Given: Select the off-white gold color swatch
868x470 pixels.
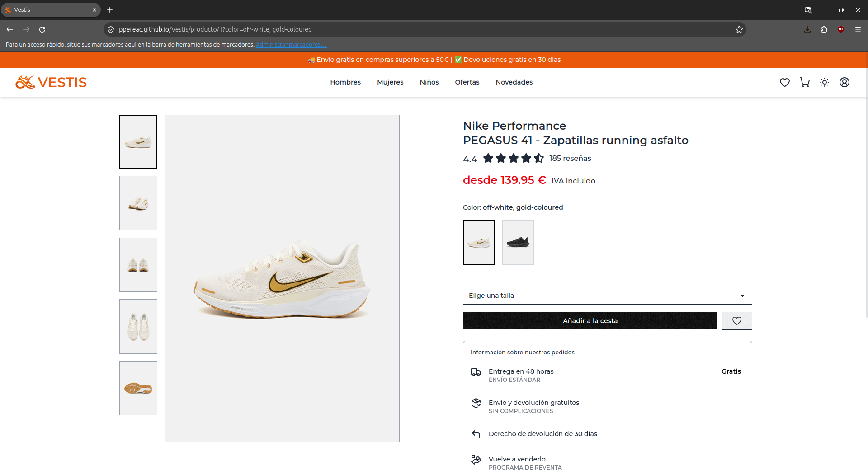Looking at the screenshot, I should [x=479, y=242].
